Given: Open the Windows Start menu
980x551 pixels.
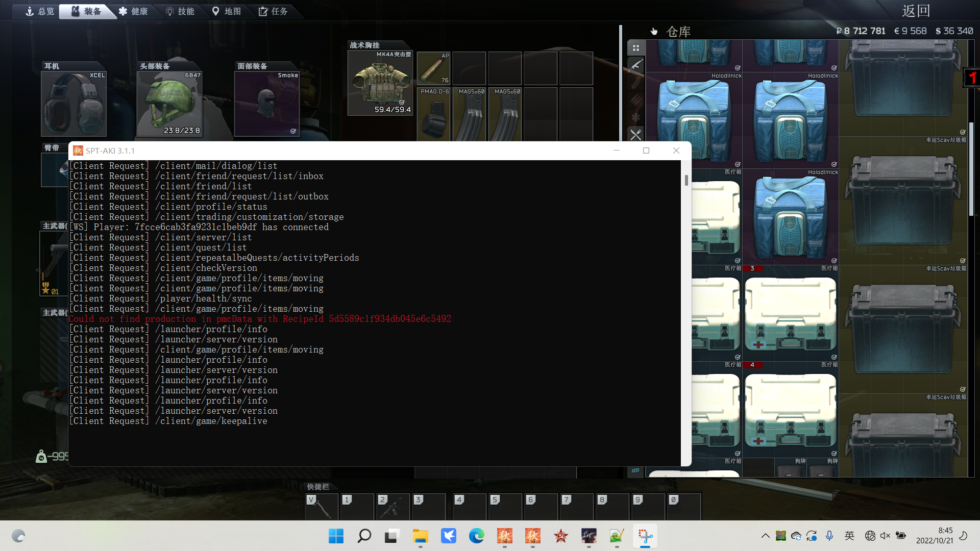Looking at the screenshot, I should click(336, 536).
